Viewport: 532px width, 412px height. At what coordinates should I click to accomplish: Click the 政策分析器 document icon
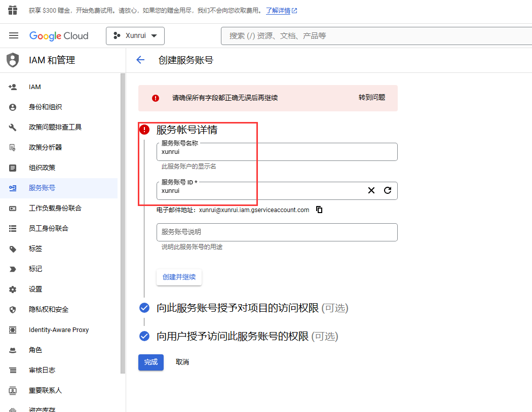pos(13,148)
